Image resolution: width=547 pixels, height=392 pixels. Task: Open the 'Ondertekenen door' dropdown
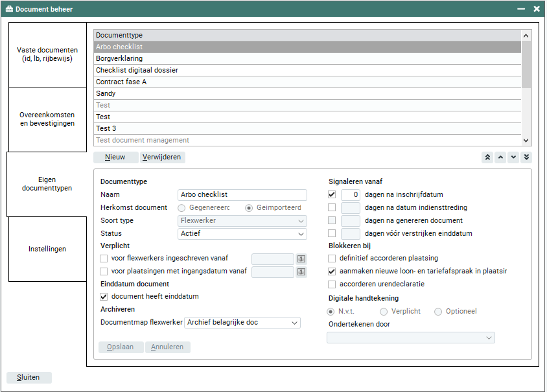click(410, 338)
